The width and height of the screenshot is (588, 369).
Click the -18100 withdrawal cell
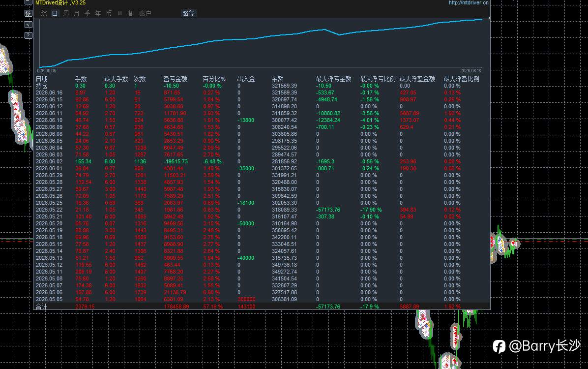coord(246,203)
